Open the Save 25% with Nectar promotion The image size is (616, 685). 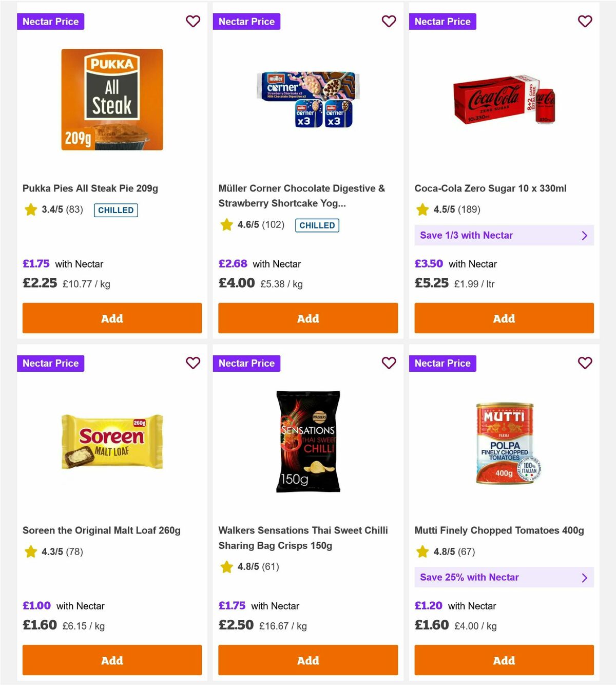click(504, 577)
